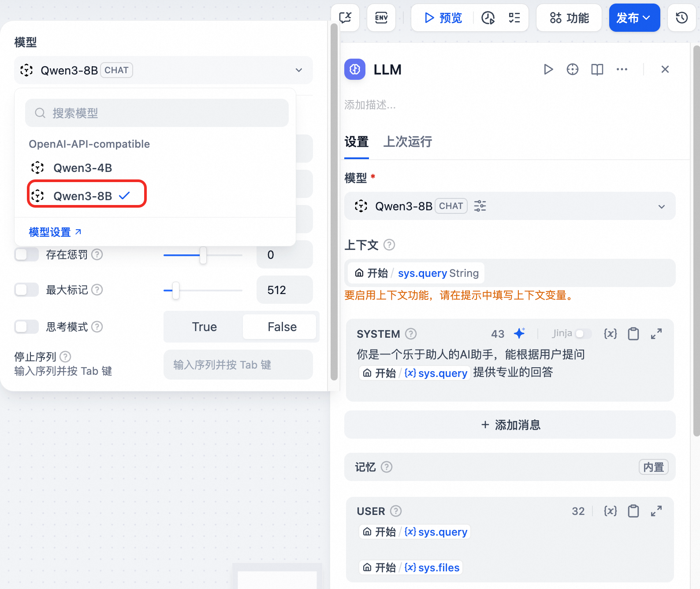Open the checklist icon in preview toolbar
Viewport: 700px width, 589px height.
514,18
